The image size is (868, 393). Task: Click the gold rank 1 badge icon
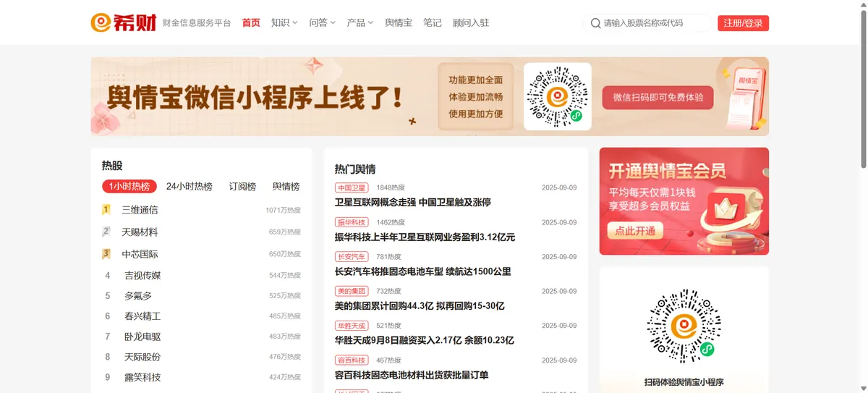click(106, 210)
